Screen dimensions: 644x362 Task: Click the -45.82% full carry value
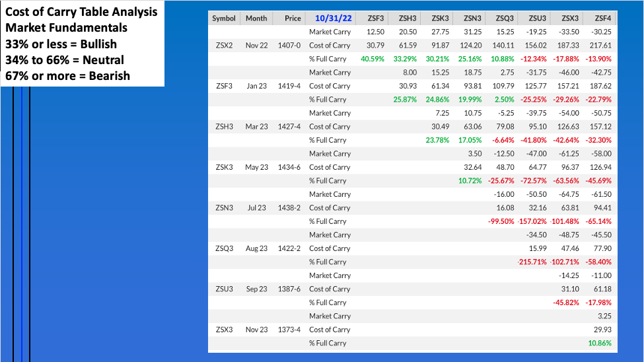pyautogui.click(x=566, y=303)
